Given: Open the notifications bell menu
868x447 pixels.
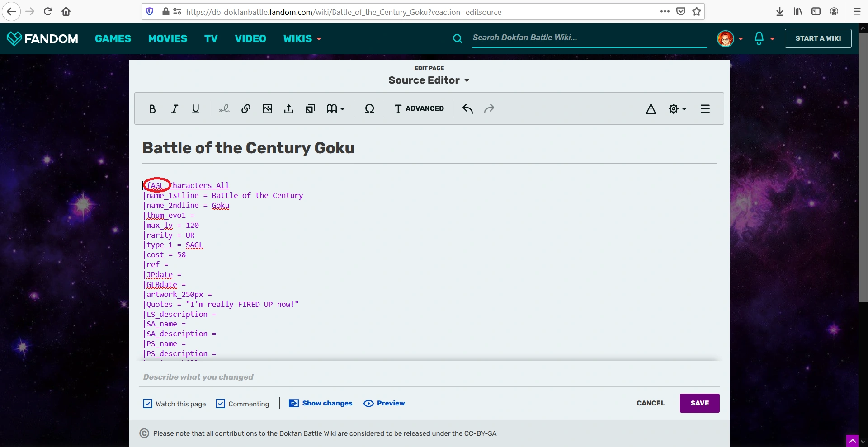Looking at the screenshot, I should point(764,39).
